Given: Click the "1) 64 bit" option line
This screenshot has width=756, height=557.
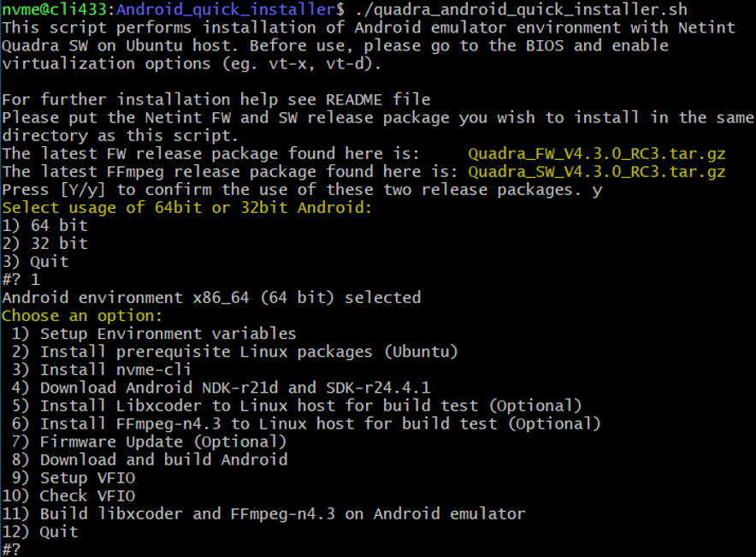Looking at the screenshot, I should 44,226.
